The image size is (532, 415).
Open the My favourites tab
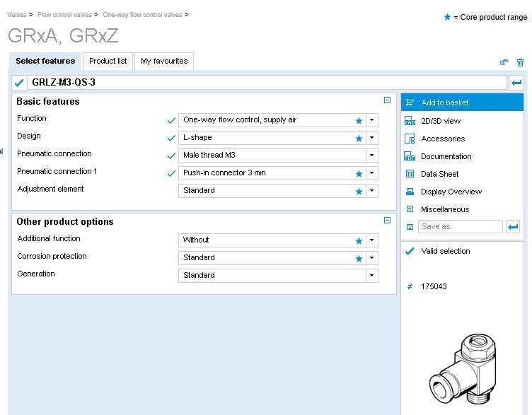(164, 61)
